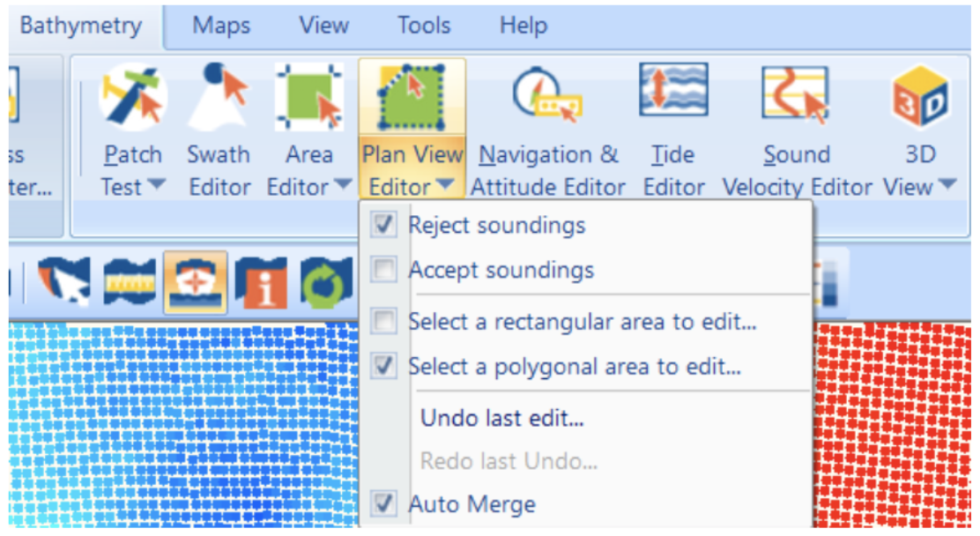Open the Area Editor icon
Screen dimensions: 980x536
pyautogui.click(x=308, y=97)
